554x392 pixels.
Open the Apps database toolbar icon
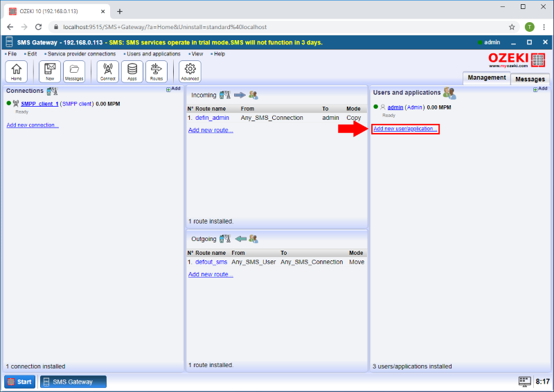pos(132,71)
